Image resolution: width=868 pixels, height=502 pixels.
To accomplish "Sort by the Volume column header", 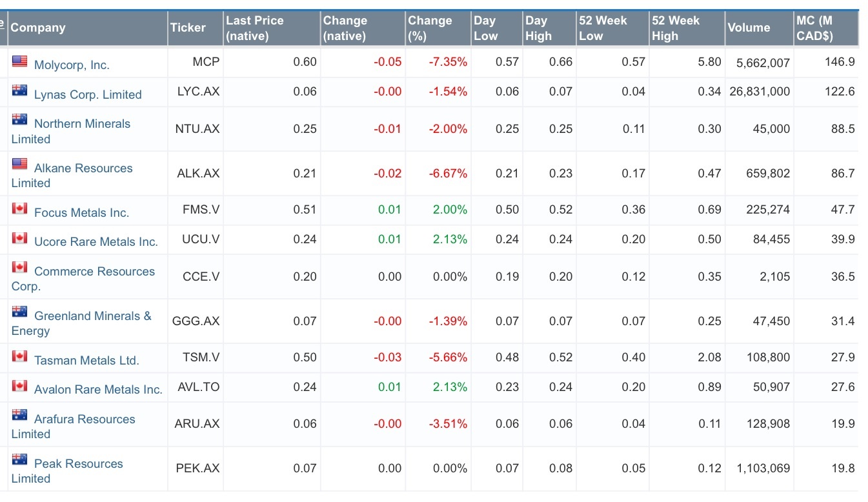I will click(x=749, y=28).
